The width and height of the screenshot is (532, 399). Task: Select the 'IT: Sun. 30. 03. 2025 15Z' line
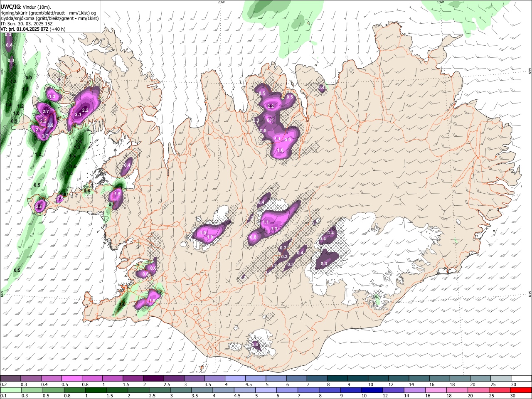[x=26, y=24]
